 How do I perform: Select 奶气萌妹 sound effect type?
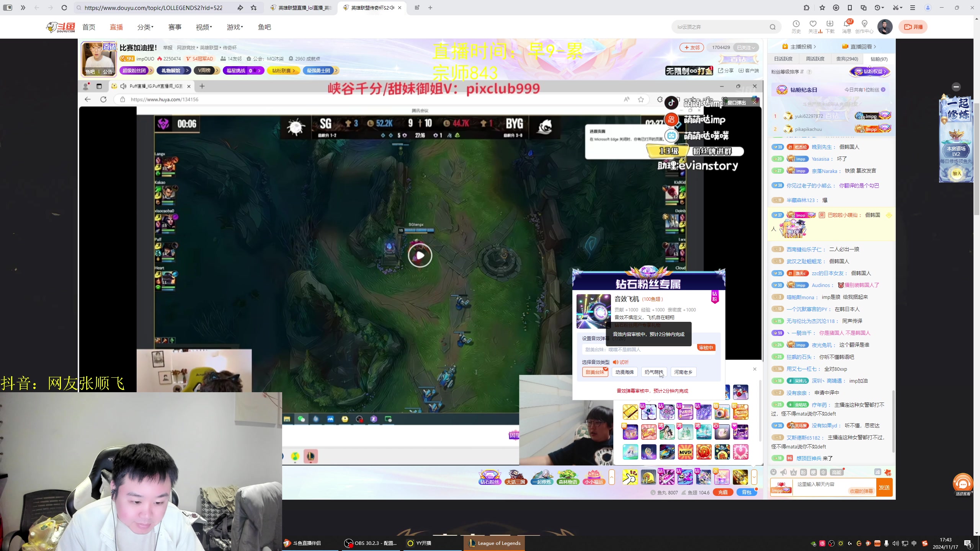[x=654, y=372]
